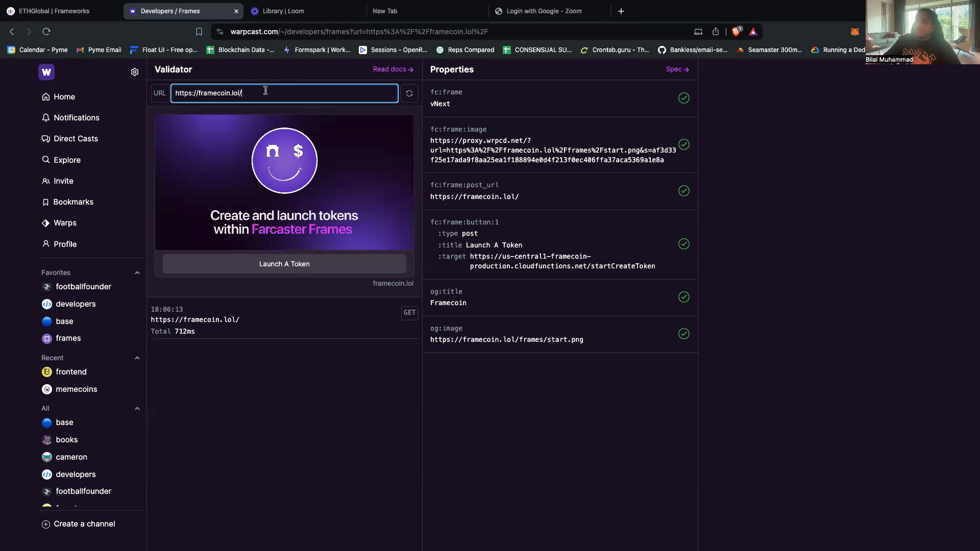Screen dimensions: 980x551
Task: Click Launch A Token frame button
Action: (284, 264)
